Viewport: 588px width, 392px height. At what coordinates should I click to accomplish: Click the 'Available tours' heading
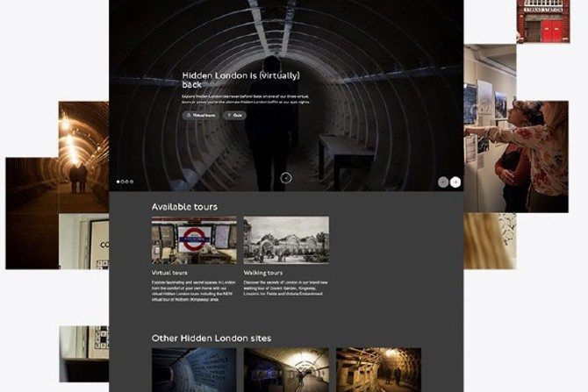coord(184,207)
